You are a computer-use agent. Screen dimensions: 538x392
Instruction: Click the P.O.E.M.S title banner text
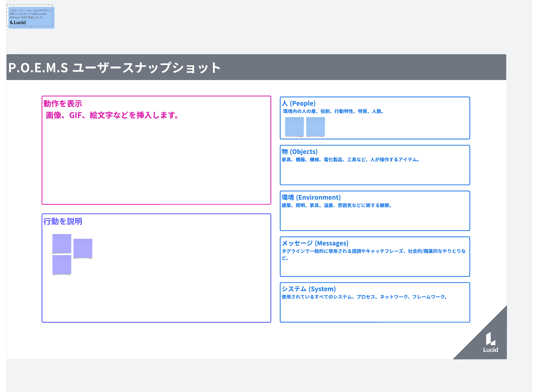click(115, 68)
